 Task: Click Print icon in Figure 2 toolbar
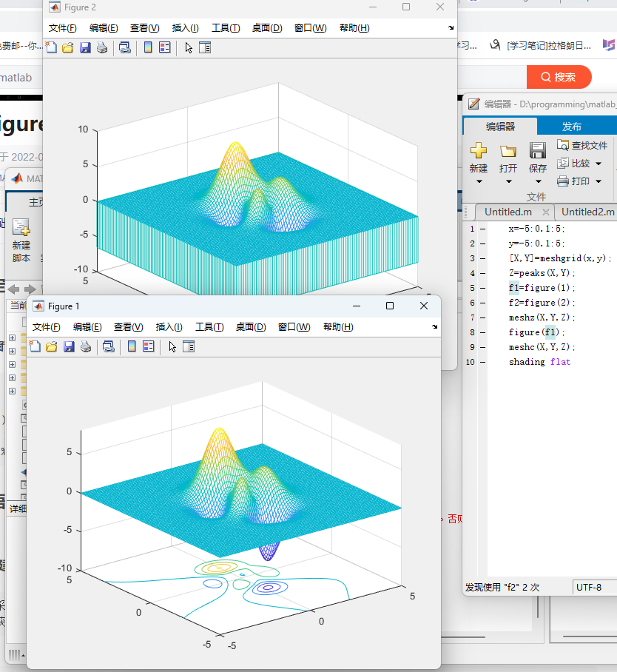pyautogui.click(x=102, y=47)
